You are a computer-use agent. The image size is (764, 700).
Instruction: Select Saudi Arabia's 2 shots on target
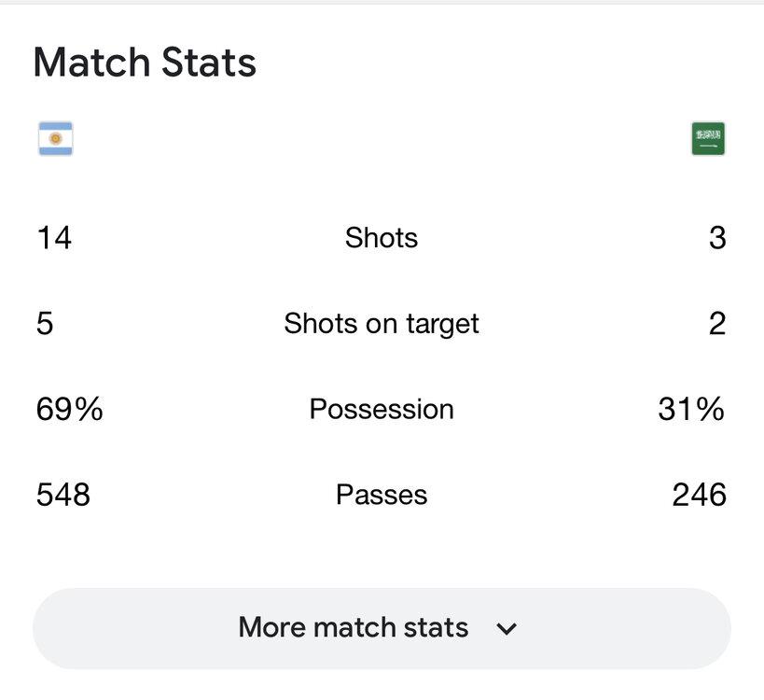(716, 324)
